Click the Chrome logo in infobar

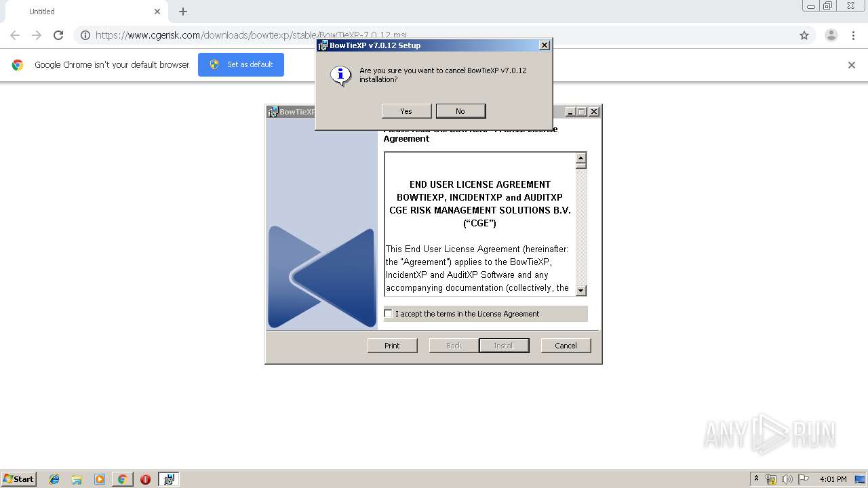pyautogui.click(x=18, y=65)
